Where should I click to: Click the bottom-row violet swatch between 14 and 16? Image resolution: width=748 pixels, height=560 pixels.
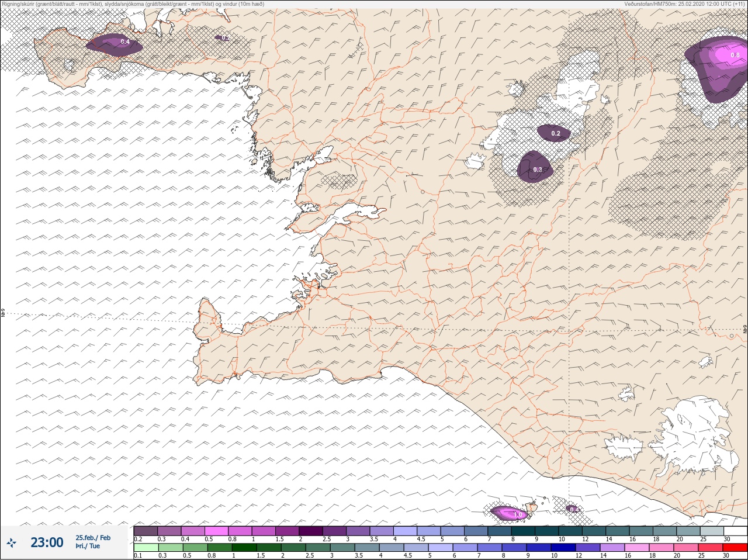(x=613, y=548)
